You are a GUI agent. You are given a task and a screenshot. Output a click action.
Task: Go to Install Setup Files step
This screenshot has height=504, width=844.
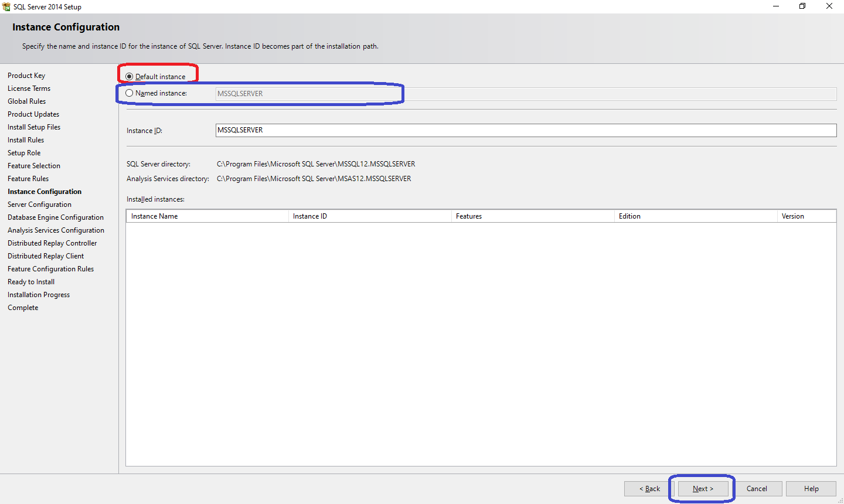pyautogui.click(x=34, y=127)
